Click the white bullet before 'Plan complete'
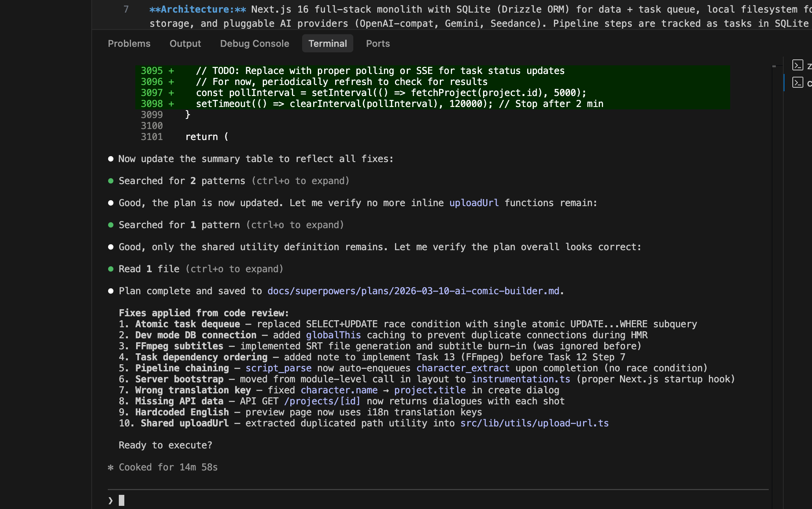 (x=111, y=291)
